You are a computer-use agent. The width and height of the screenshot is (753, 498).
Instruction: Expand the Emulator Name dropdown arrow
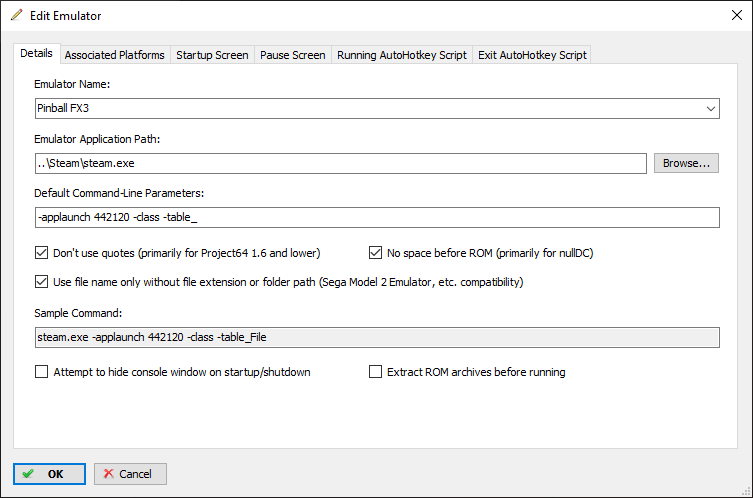point(711,109)
